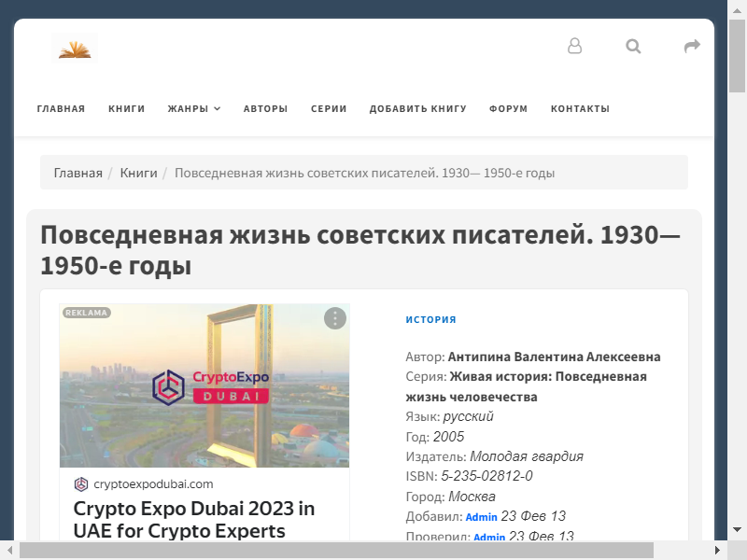
Task: Click the language value русский
Action: [x=469, y=416]
